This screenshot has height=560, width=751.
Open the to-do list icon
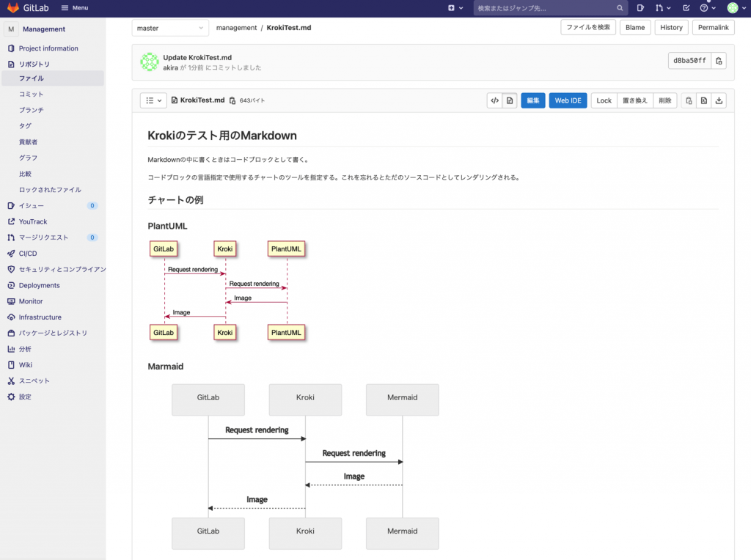tap(686, 7)
